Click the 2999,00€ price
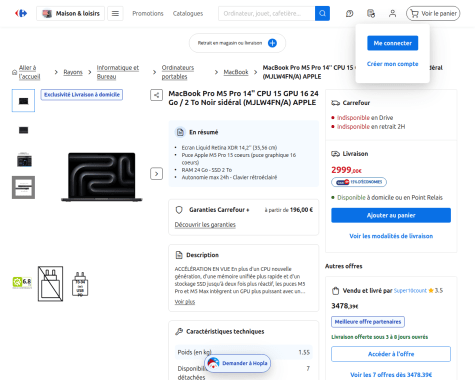The height and width of the screenshot is (380, 475). coord(346,170)
